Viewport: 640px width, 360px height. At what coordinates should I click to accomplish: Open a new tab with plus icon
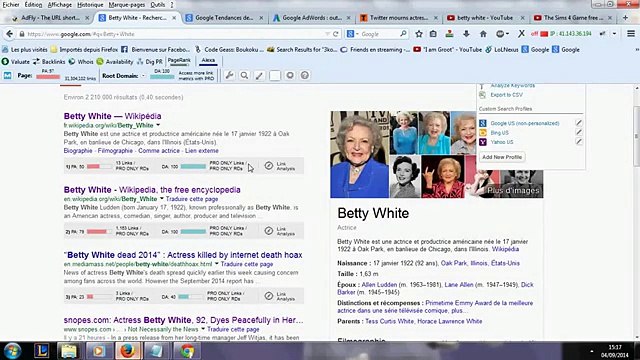[x=625, y=18]
